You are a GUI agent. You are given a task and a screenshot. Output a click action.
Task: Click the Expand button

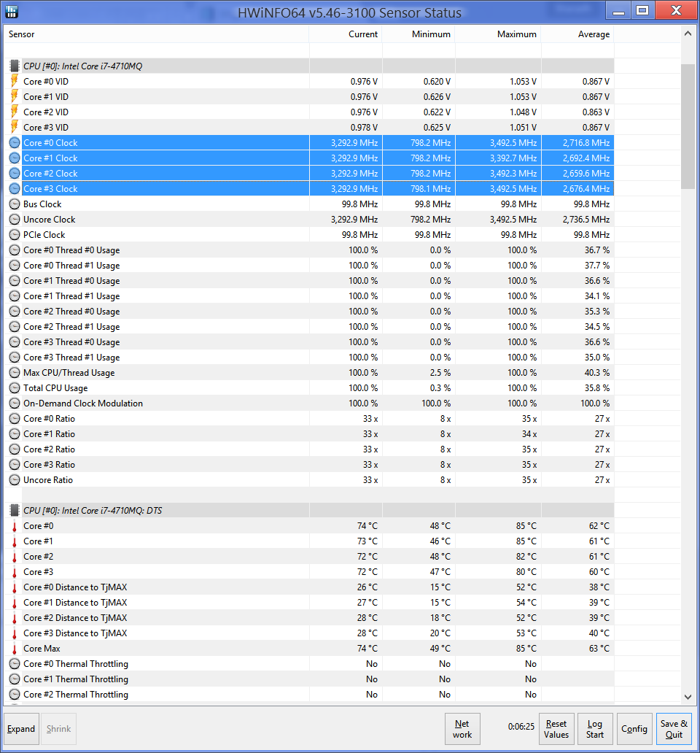(21, 729)
